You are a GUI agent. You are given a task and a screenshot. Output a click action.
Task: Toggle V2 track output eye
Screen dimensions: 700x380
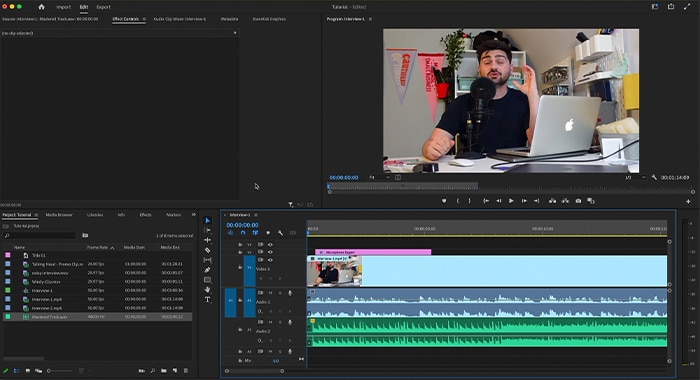270,252
